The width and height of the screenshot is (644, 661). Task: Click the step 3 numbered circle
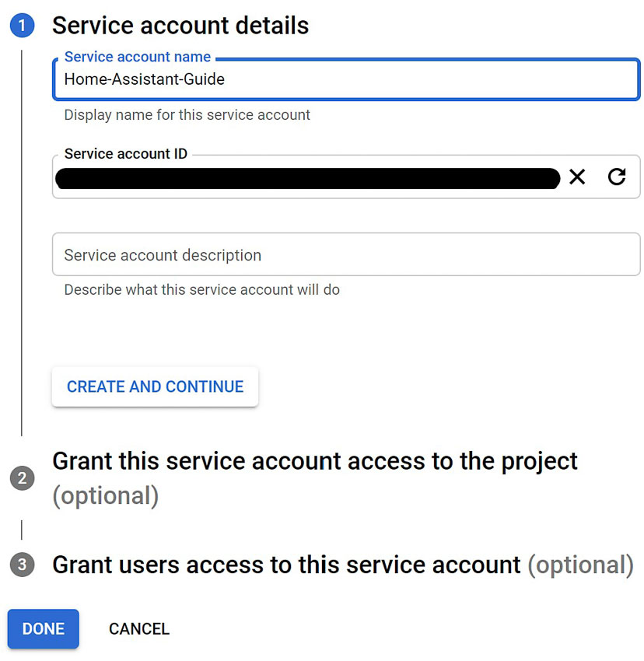(x=22, y=565)
